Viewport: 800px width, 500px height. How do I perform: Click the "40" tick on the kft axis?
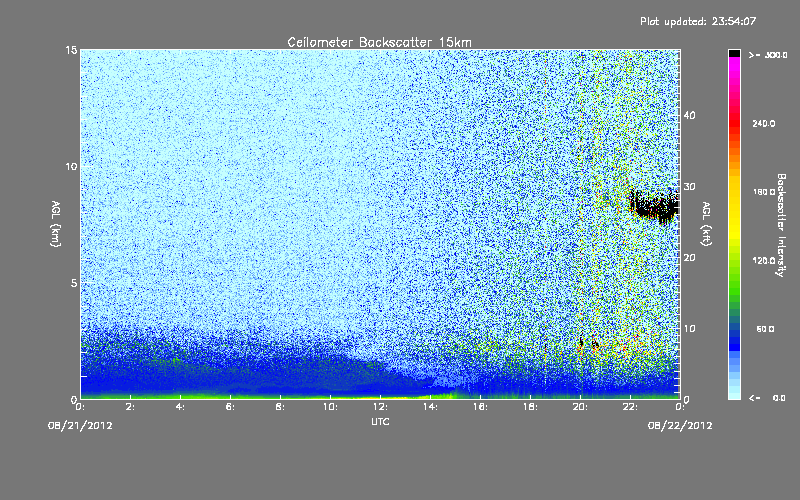[x=689, y=115]
